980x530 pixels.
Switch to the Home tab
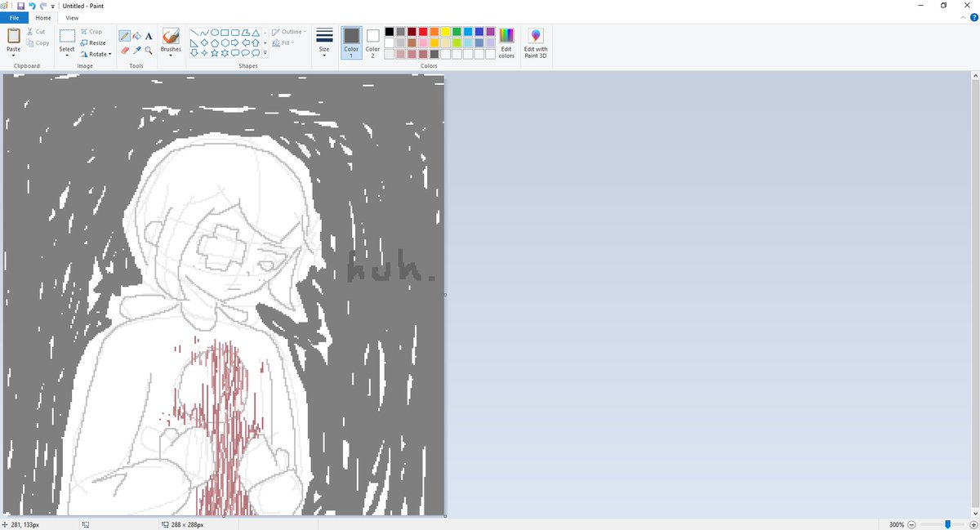[x=43, y=17]
